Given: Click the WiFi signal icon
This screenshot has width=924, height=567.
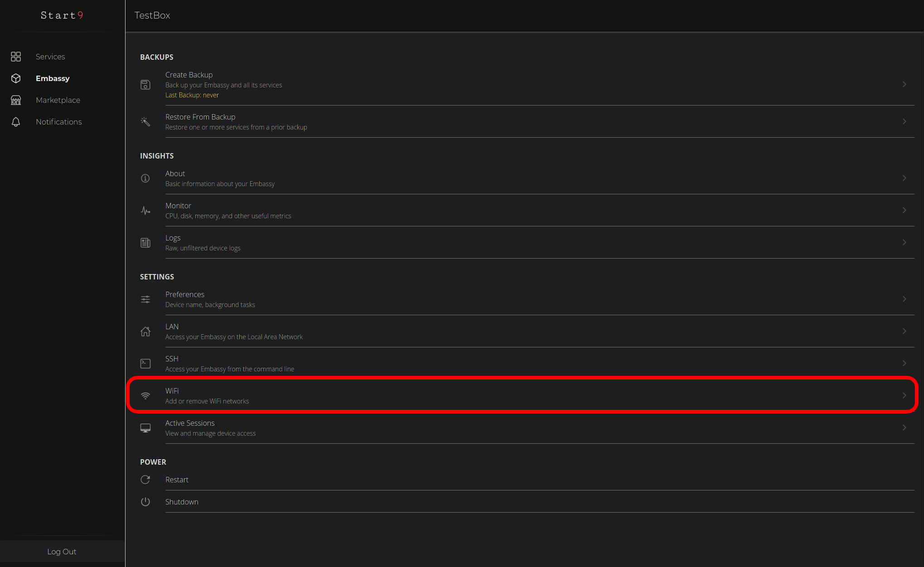Looking at the screenshot, I should pos(145,396).
